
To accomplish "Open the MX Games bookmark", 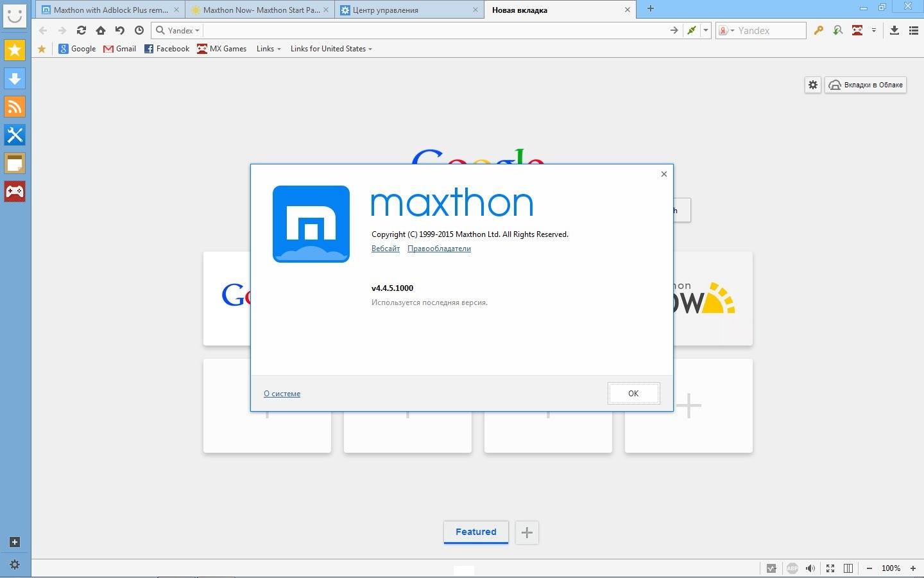I will (x=222, y=49).
